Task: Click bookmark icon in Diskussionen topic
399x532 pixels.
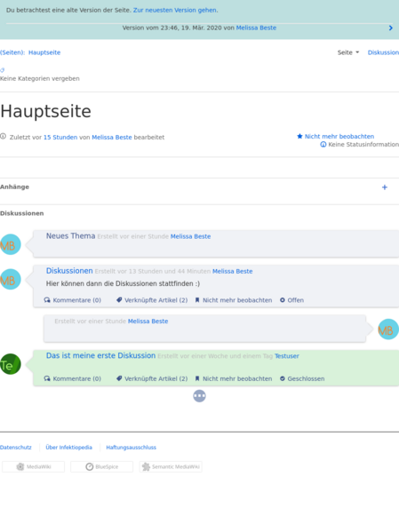Action: tap(197, 300)
